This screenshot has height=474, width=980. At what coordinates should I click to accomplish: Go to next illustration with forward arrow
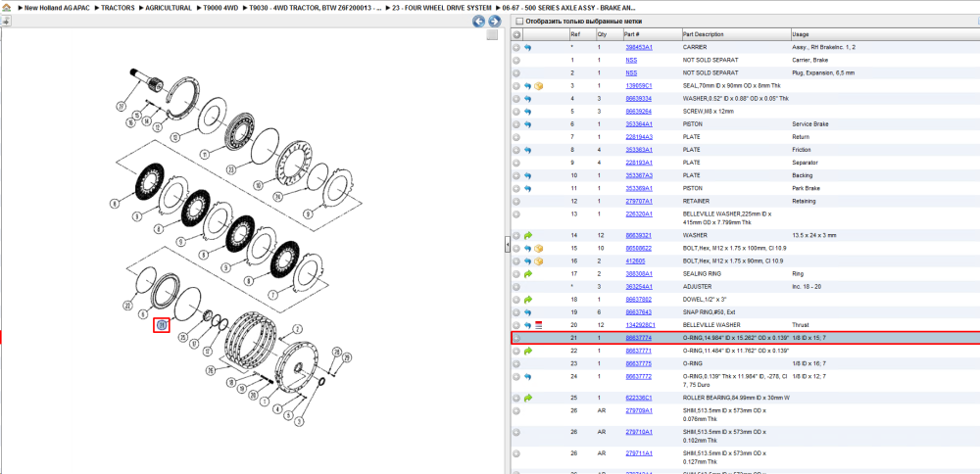click(x=494, y=22)
